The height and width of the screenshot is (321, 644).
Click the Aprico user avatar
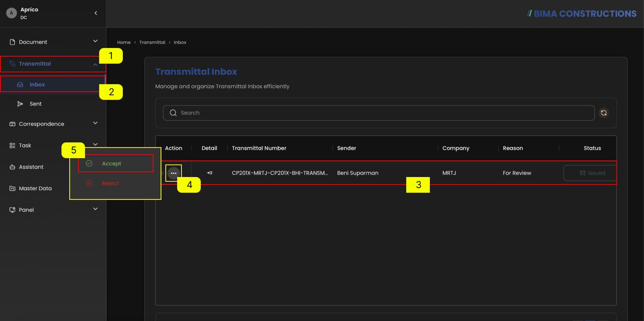(11, 13)
